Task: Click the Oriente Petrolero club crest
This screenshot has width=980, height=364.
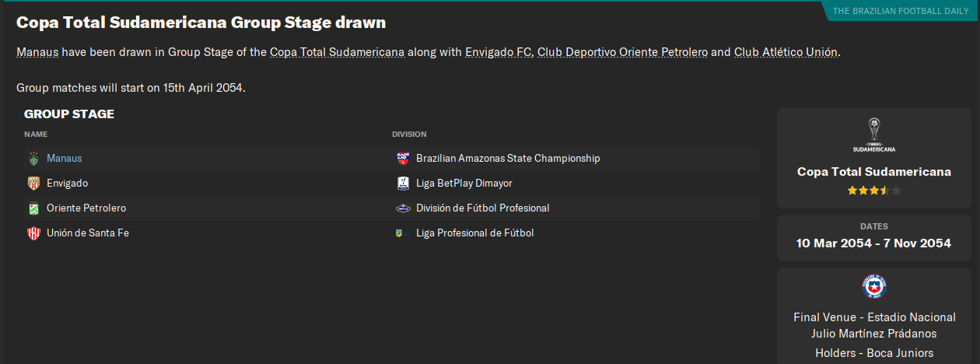Action: (33, 208)
